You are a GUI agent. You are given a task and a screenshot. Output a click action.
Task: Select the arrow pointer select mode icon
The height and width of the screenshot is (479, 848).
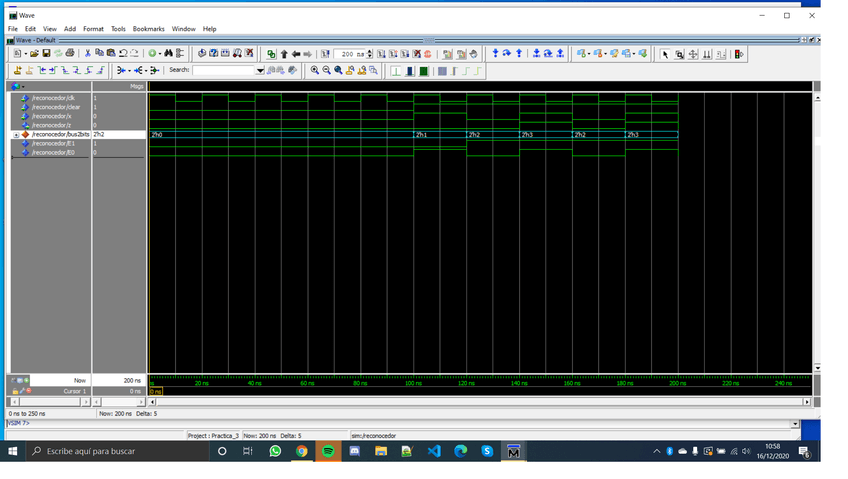(665, 54)
